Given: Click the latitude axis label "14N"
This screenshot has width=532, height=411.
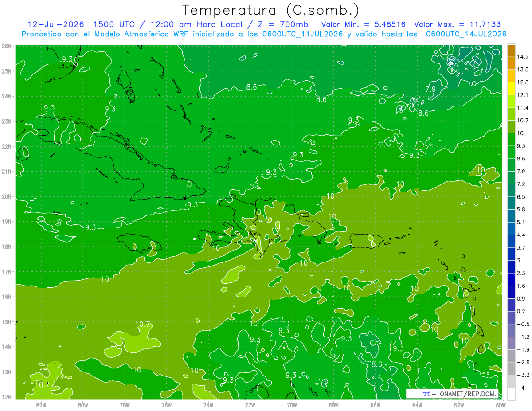Looking at the screenshot, I should tap(7, 347).
